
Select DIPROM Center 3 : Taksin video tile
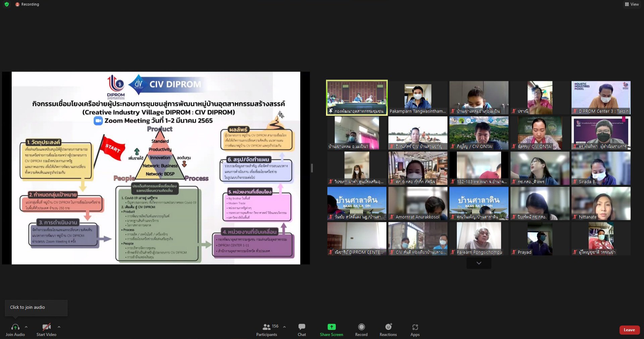pyautogui.click(x=601, y=98)
